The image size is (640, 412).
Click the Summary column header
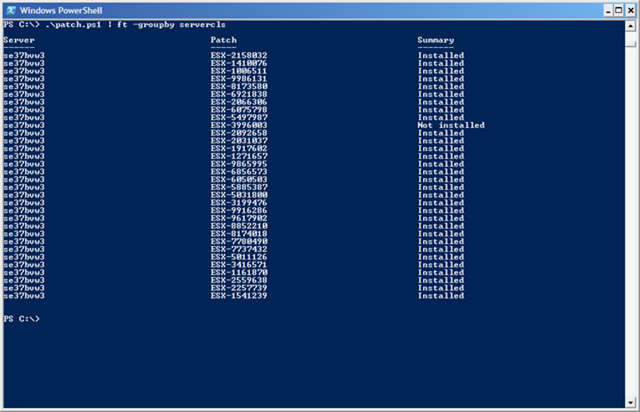pos(436,40)
